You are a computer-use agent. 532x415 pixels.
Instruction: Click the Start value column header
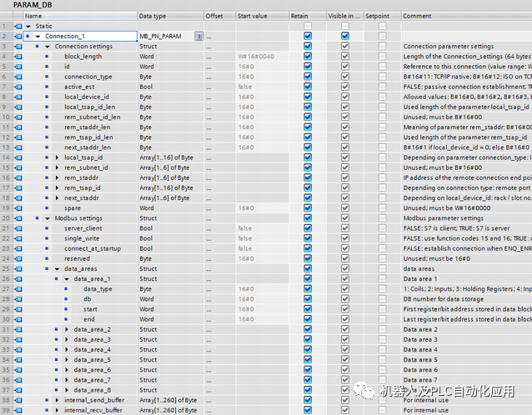(262, 16)
